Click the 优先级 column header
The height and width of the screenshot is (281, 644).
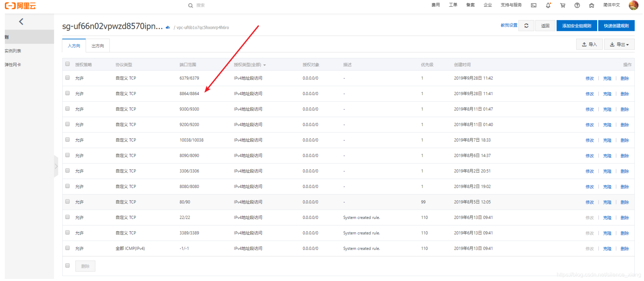point(427,65)
